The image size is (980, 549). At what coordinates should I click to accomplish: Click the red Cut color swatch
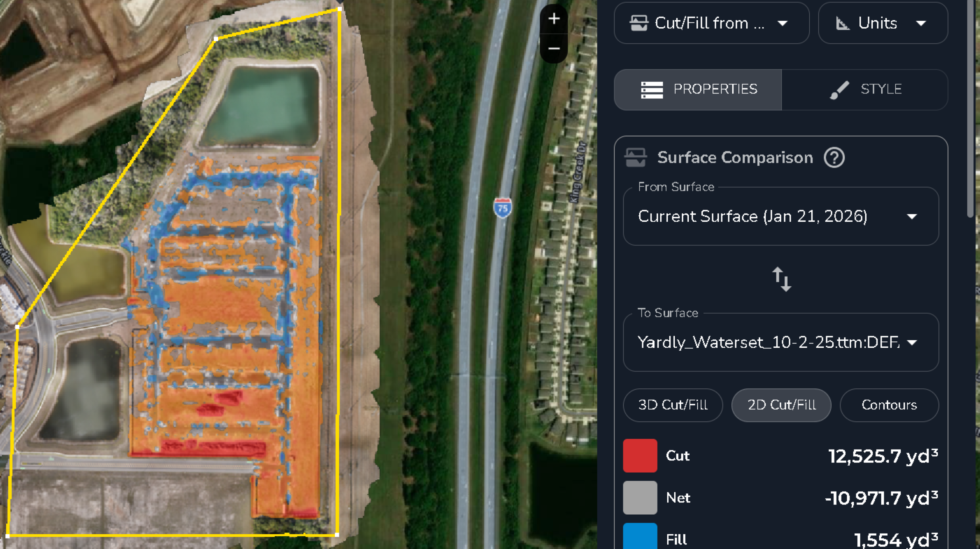(640, 456)
